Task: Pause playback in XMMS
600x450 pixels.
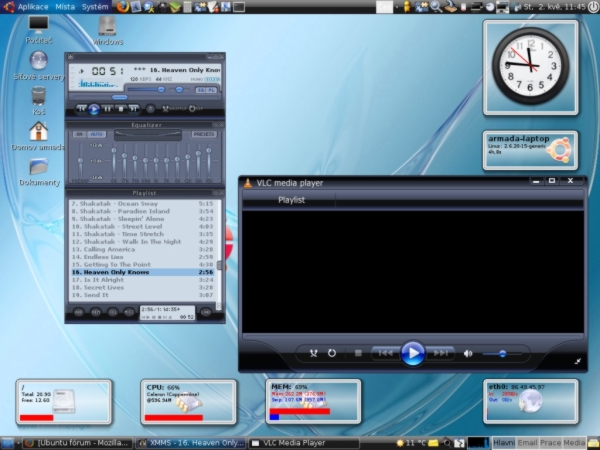Action: (108, 109)
